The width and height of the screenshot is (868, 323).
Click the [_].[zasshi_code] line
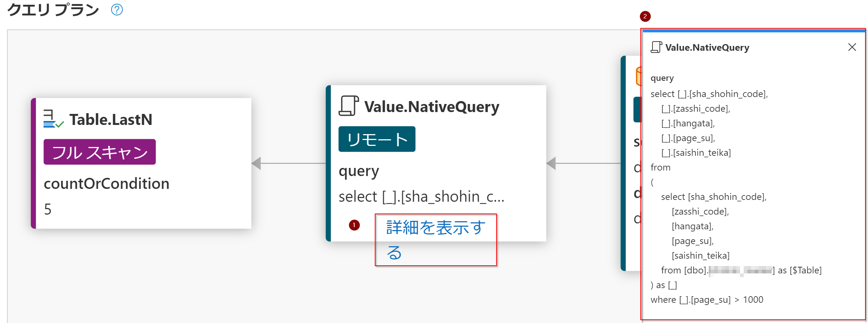click(696, 109)
